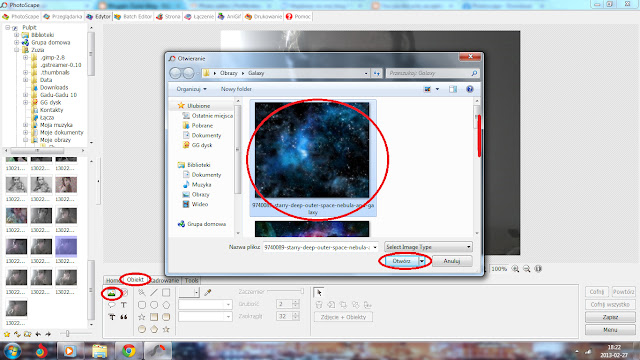Viewport: 640px width, 360px height.
Task: Expand the GG dysk folder node
Action: (x=25, y=102)
